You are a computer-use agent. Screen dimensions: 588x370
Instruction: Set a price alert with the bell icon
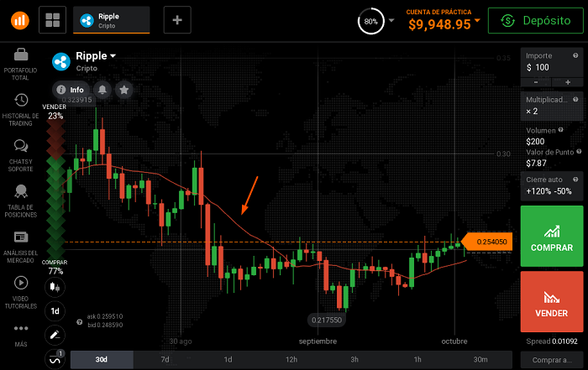[x=102, y=90]
